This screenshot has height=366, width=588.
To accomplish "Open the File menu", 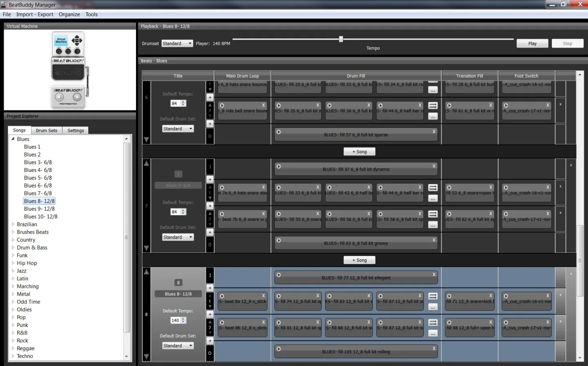I will (x=7, y=14).
